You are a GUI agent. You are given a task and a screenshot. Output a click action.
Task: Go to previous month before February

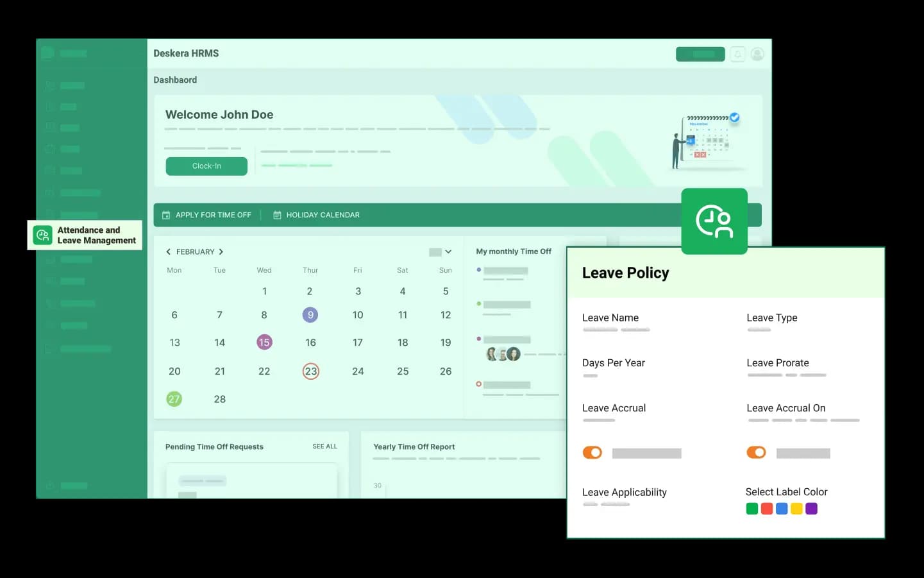tap(168, 252)
